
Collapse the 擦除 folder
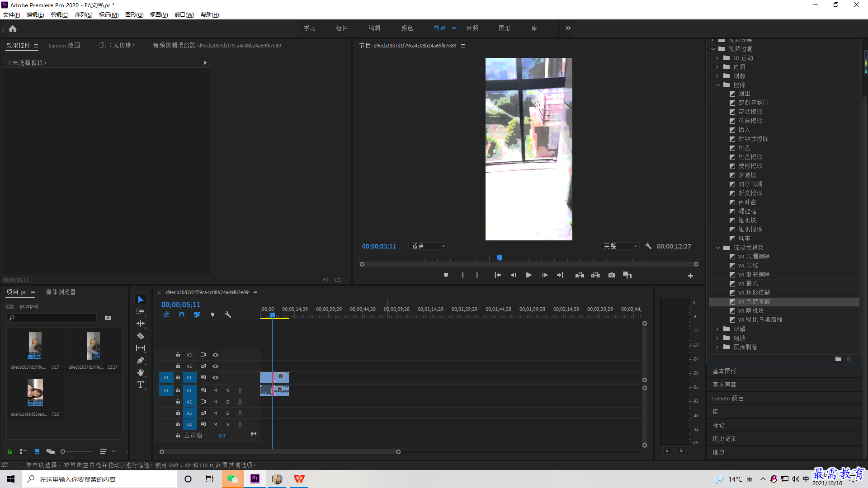pos(718,85)
